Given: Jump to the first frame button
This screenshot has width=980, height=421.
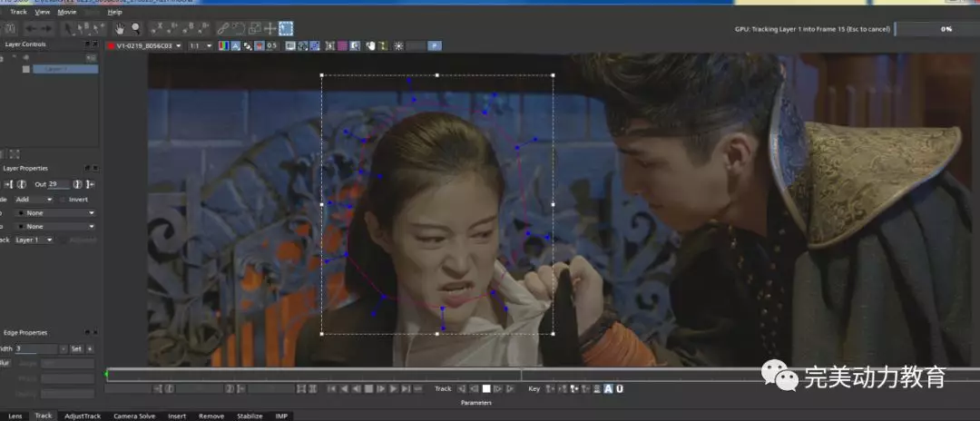Looking at the screenshot, I should click(x=332, y=388).
